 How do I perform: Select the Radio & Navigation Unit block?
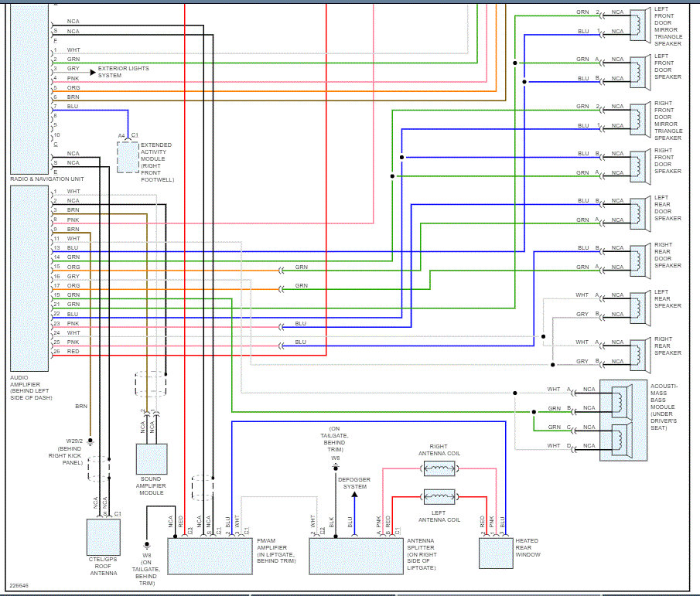(29, 89)
